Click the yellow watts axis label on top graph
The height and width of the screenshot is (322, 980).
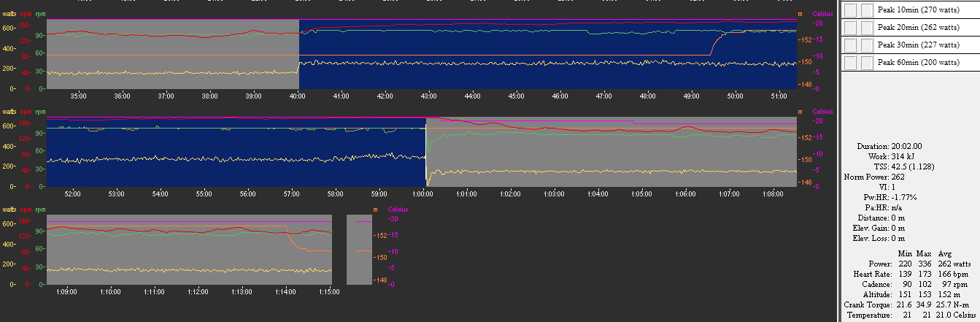9,13
